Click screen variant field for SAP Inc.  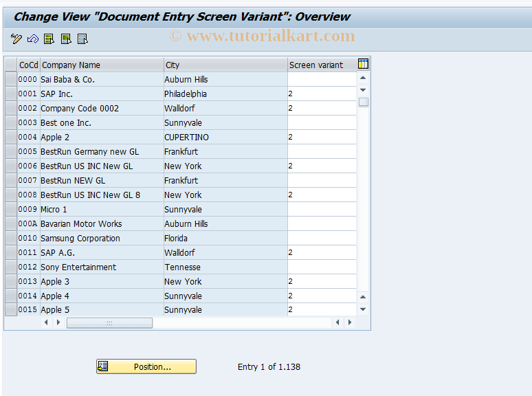point(322,93)
